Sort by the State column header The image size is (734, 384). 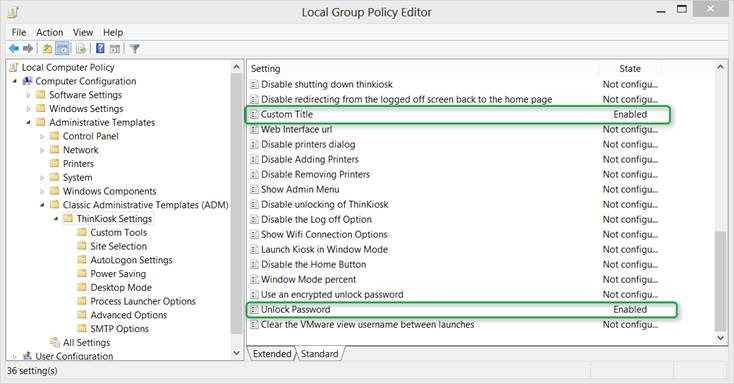pos(630,69)
